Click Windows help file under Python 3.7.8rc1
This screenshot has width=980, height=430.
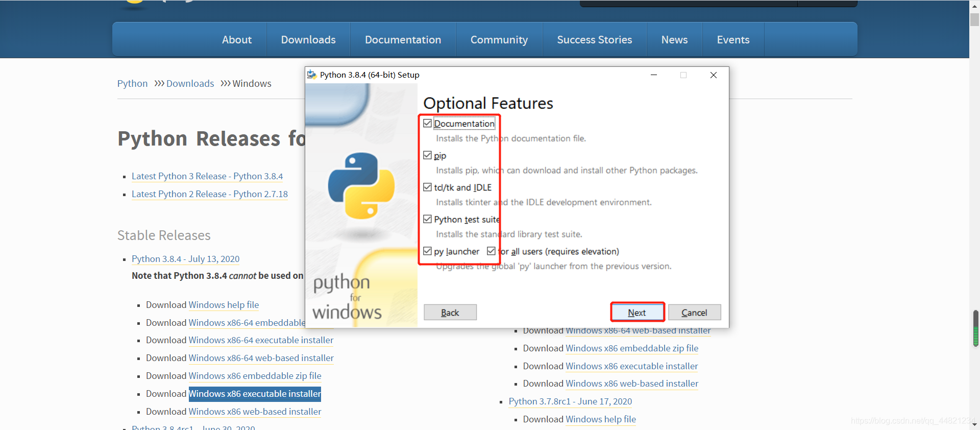tap(601, 419)
